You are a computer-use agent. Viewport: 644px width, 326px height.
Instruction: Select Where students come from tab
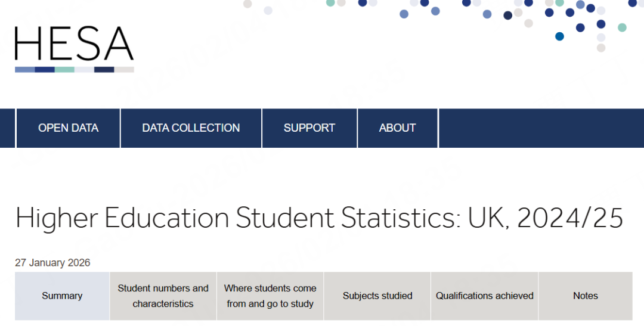270,296
